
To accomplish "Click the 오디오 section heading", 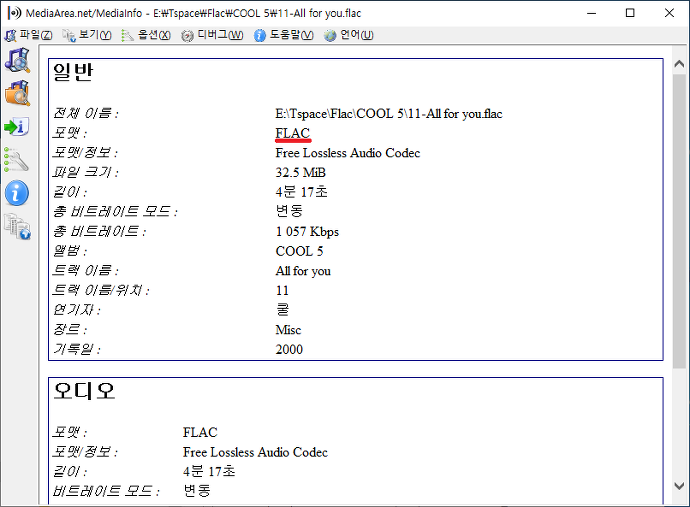I will click(84, 390).
